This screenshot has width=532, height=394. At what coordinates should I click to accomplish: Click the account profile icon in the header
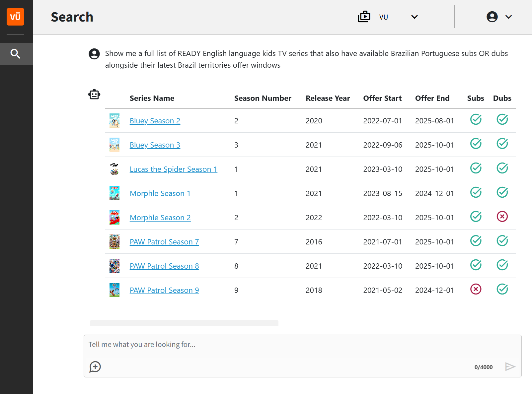[492, 17]
